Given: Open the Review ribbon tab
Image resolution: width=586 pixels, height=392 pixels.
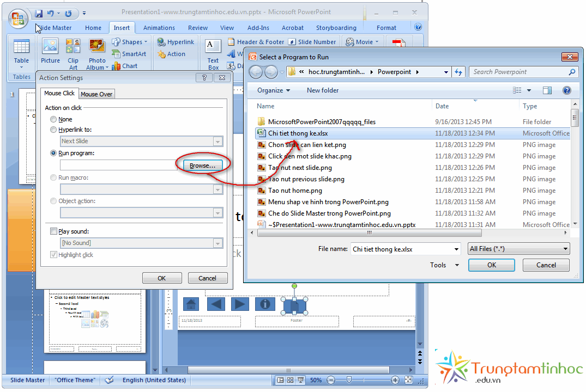Looking at the screenshot, I should (x=198, y=28).
